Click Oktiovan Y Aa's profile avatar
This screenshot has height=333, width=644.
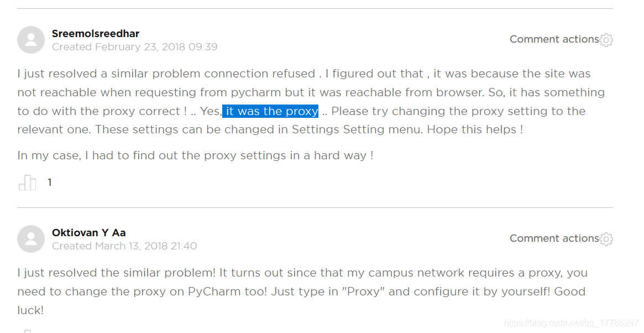[x=31, y=239]
